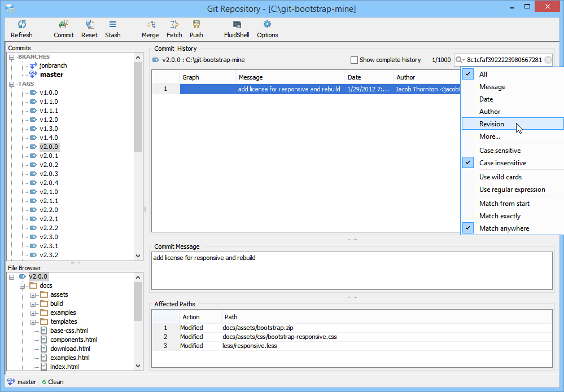Click the Merge toolbar icon
Viewport: 564px width, 392px height.
click(x=150, y=24)
